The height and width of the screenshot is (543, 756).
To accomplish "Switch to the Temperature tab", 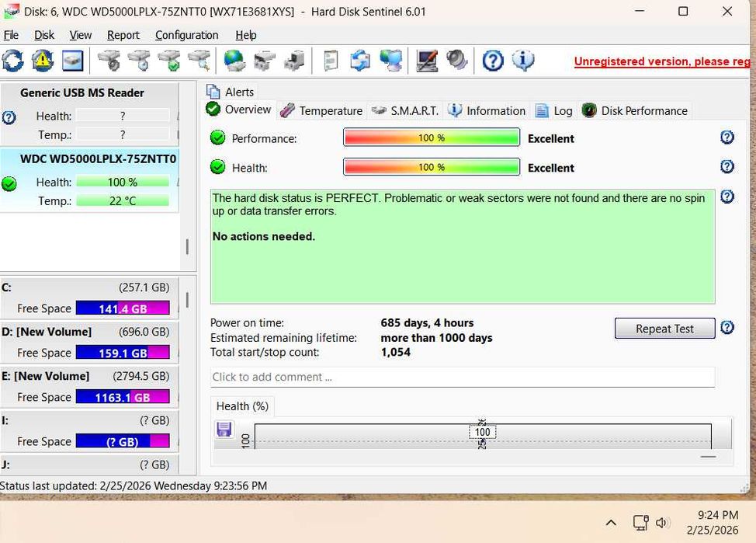I will [321, 111].
